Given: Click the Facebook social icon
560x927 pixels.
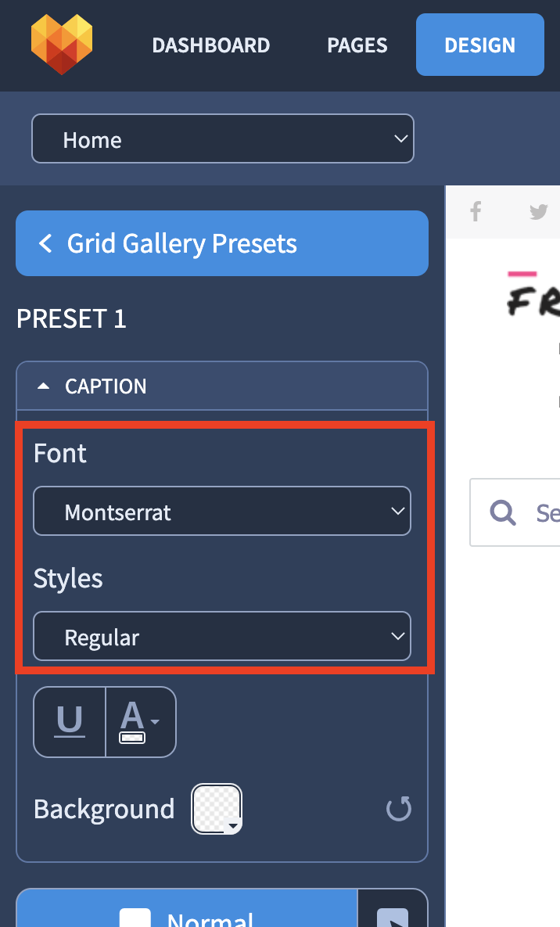Looking at the screenshot, I should 476,211.
